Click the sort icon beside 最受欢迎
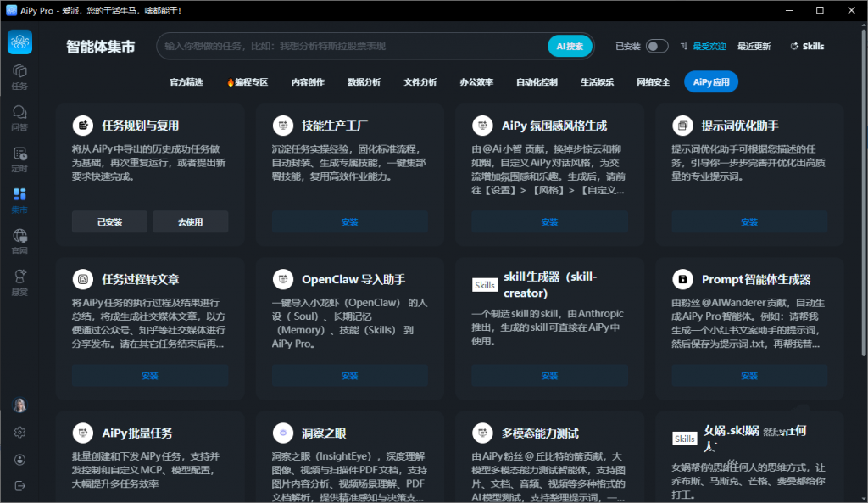The height and width of the screenshot is (503, 868). click(x=684, y=46)
